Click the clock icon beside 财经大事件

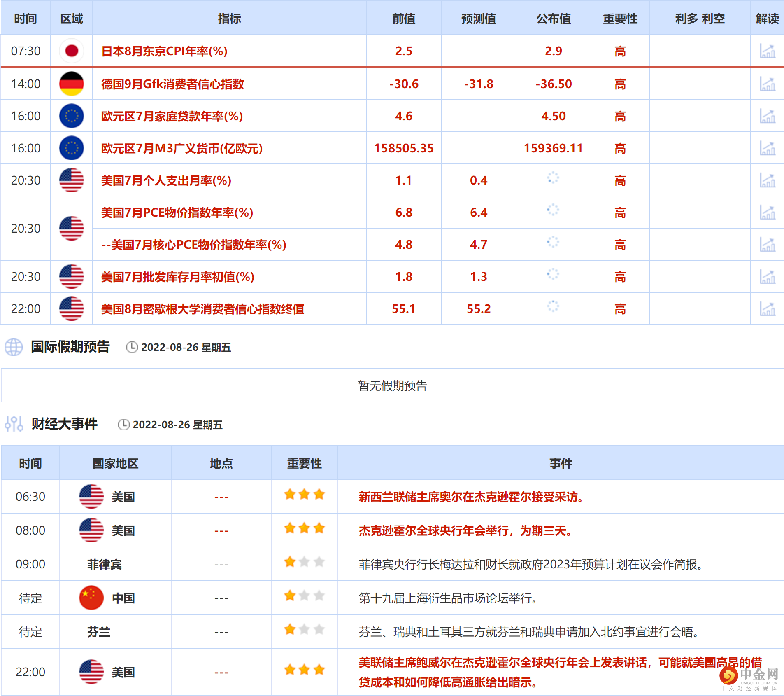tap(123, 425)
